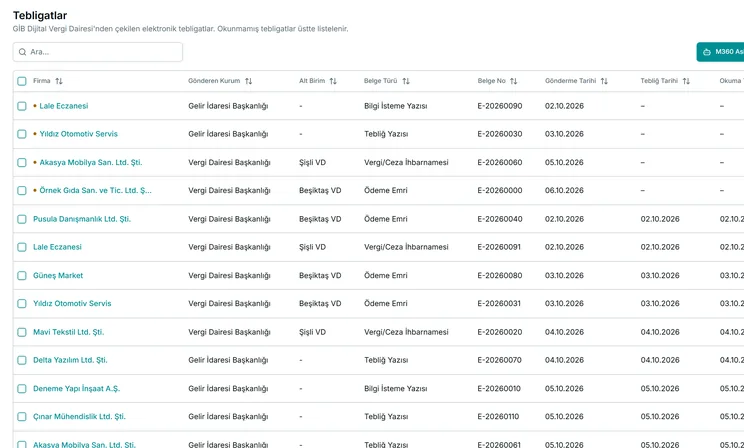Click document number E-20260070

coord(499,360)
